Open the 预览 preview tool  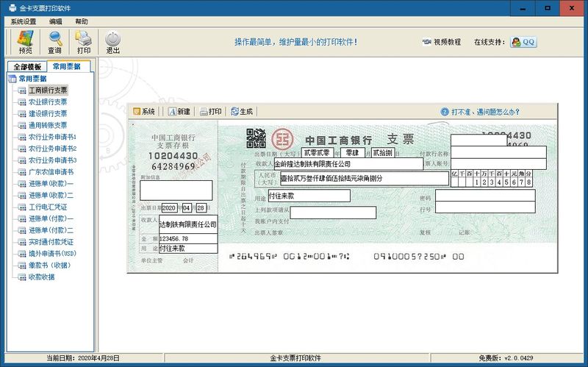pos(26,42)
